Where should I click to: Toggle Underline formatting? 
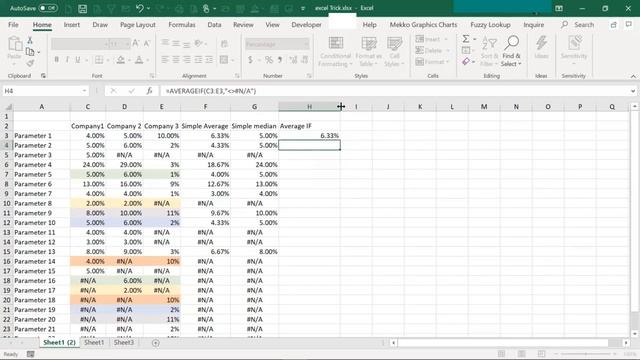(x=78, y=60)
